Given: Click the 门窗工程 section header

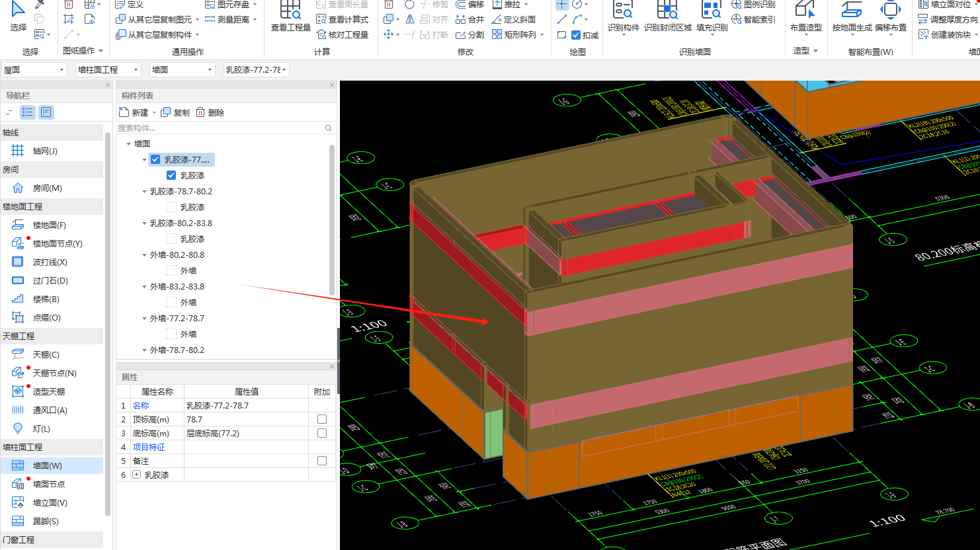Looking at the screenshot, I should pyautogui.click(x=52, y=539).
